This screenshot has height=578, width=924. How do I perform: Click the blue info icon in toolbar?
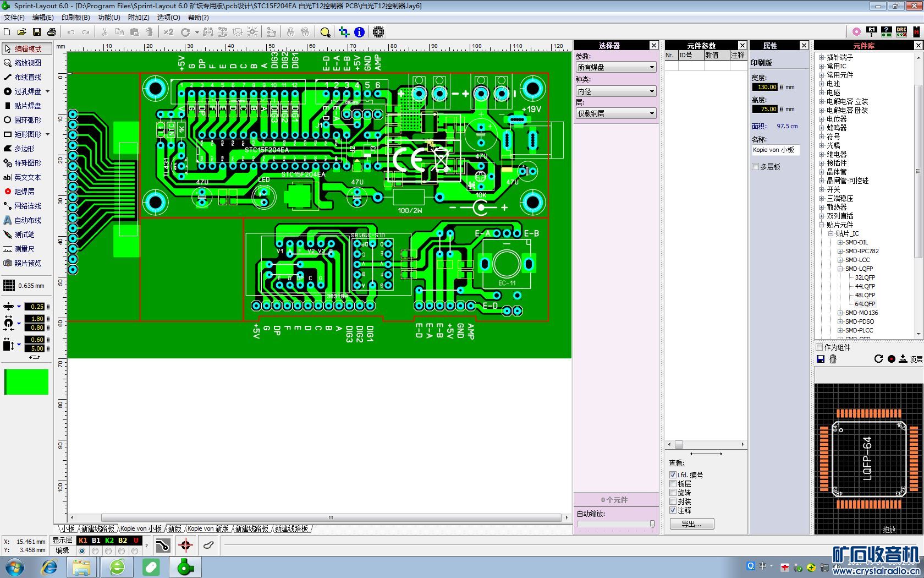pyautogui.click(x=359, y=32)
